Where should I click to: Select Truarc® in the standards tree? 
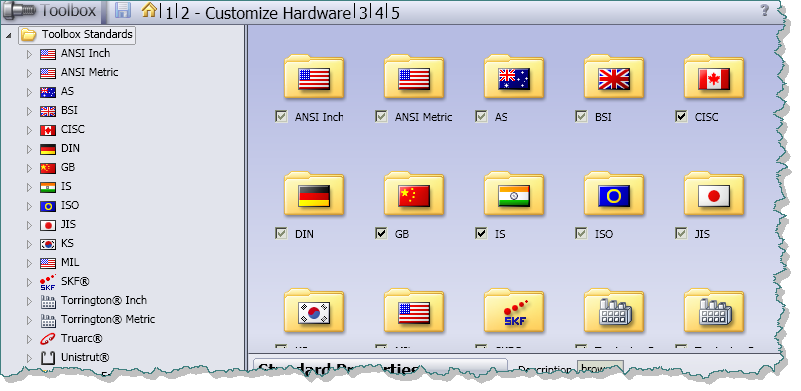tap(81, 338)
